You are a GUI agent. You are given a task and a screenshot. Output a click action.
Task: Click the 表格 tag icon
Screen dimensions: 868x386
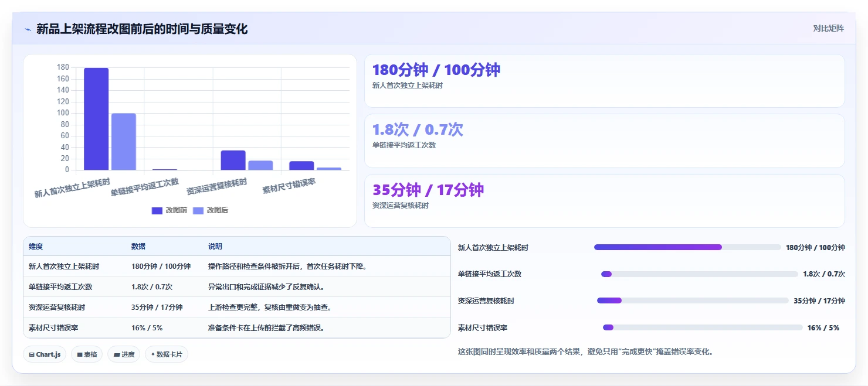pos(80,354)
